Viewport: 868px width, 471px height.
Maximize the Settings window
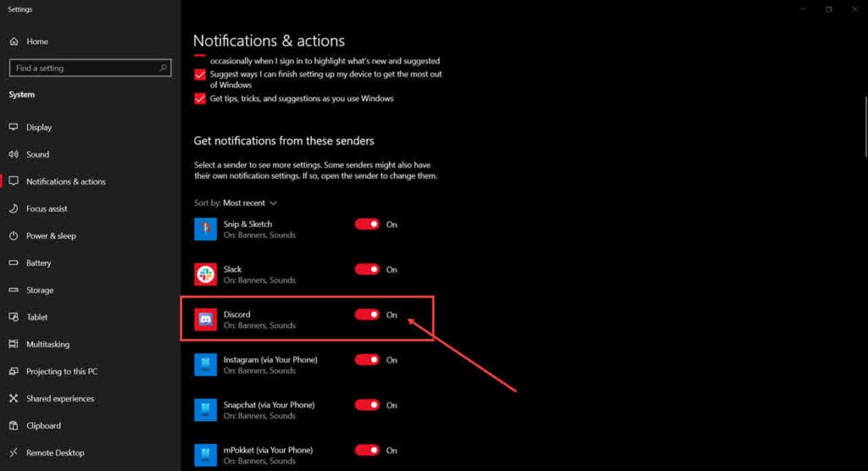tap(829, 9)
